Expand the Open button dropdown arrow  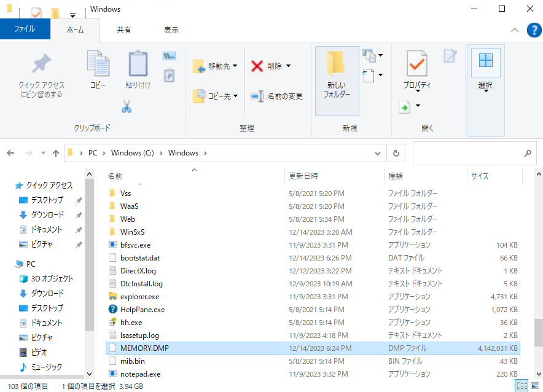tap(418, 106)
